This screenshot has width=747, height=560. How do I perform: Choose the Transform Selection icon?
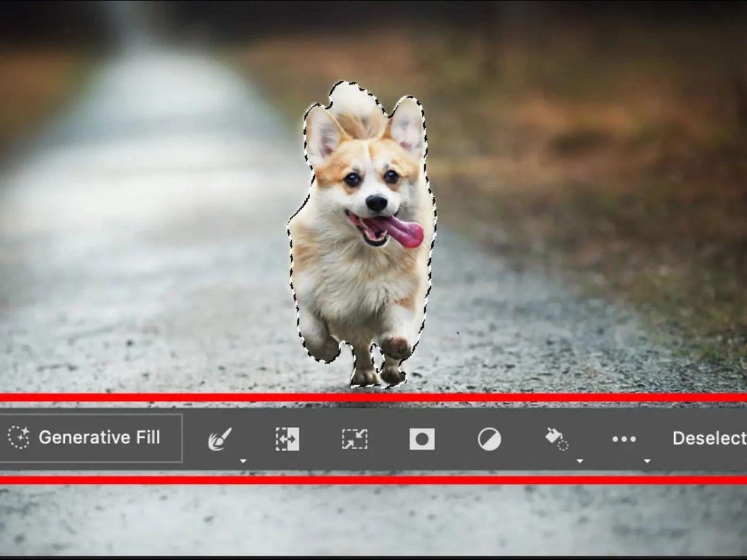pos(354,439)
